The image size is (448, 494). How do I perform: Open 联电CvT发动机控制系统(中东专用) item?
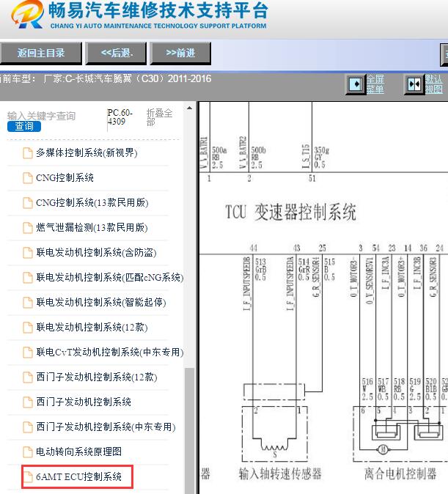[110, 352]
